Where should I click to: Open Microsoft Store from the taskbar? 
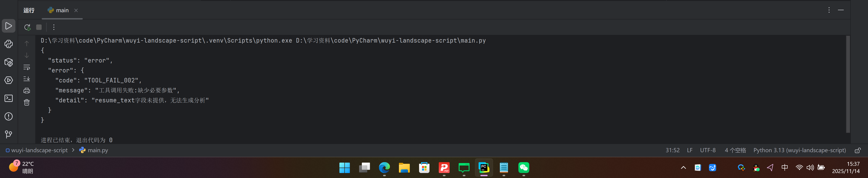[424, 168]
